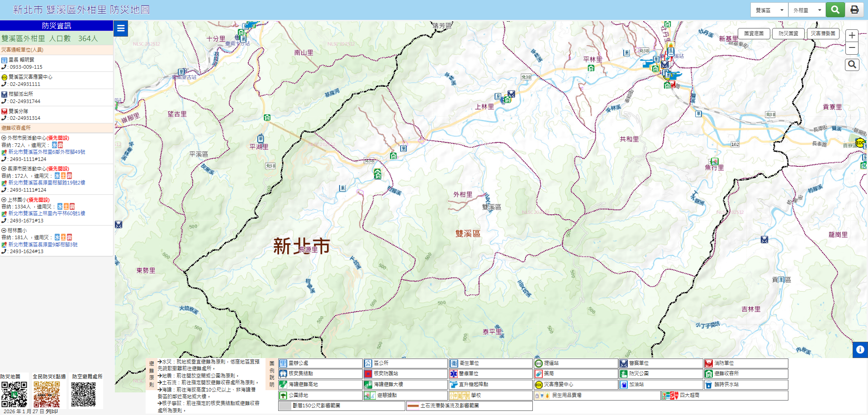
Task: Click the police marker next to 上林里
Action: coord(511,94)
